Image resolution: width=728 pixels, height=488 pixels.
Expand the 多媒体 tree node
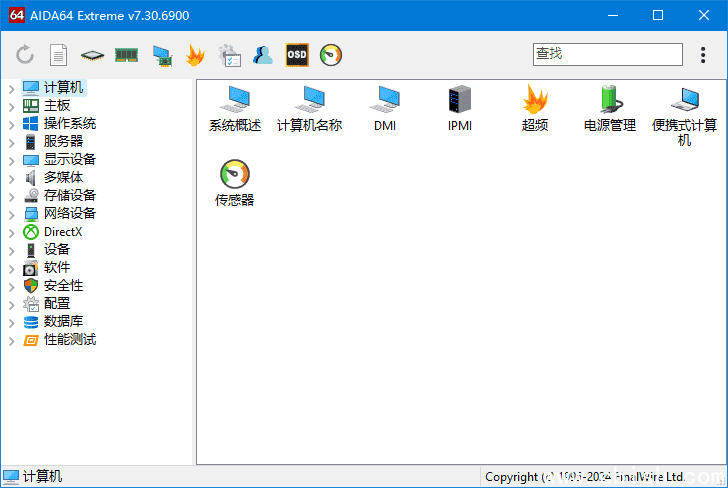pos(12,178)
